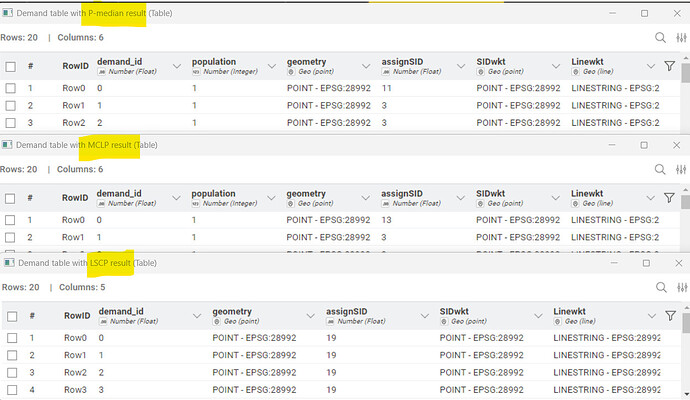Expand demand_id column dropdown in P-median table
The width and height of the screenshot is (690, 400).
[177, 66]
